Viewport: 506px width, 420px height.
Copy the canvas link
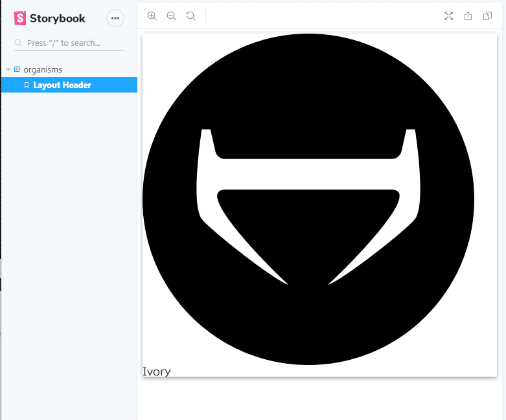(x=487, y=16)
